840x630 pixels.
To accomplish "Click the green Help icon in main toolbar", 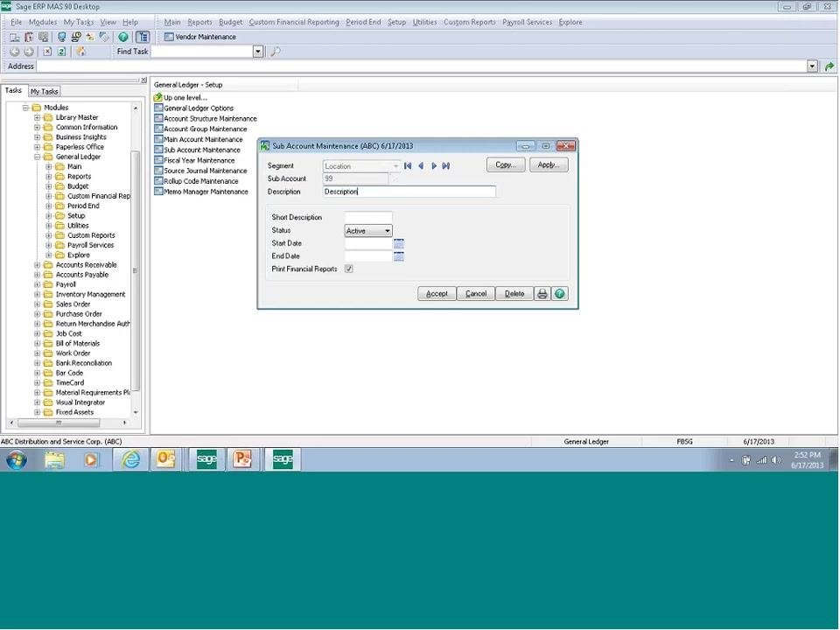I will [123, 37].
